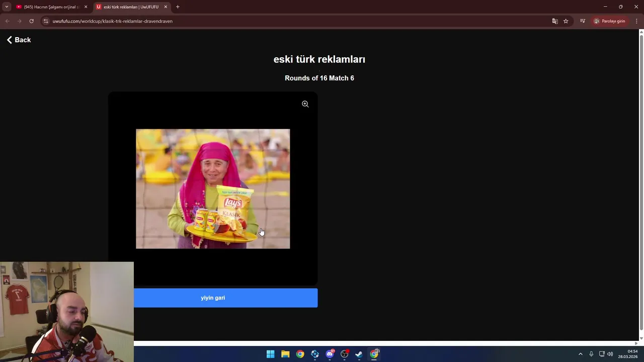
Task: Open File Explorer from taskbar
Action: click(x=285, y=354)
